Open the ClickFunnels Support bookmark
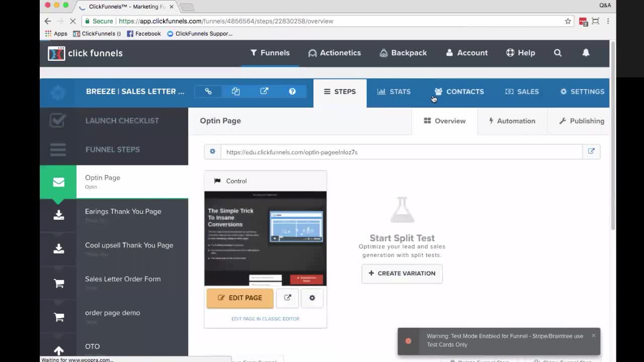The width and height of the screenshot is (644, 362). coord(200,34)
